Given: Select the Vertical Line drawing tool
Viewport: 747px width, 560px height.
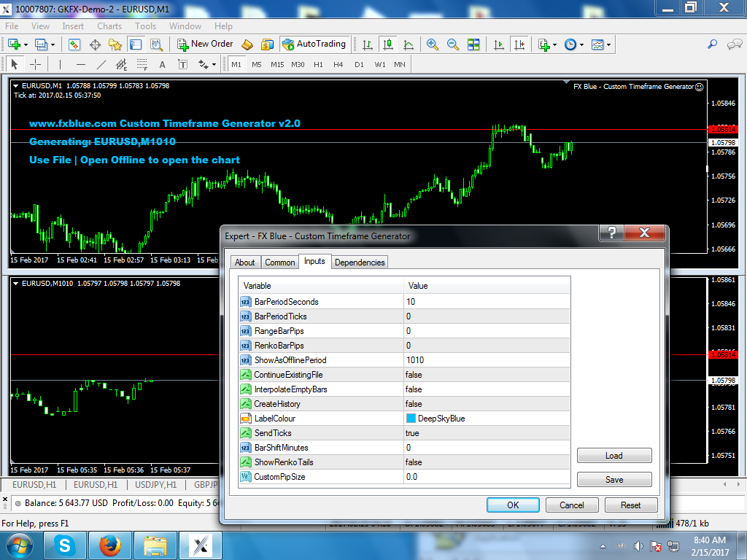Looking at the screenshot, I should point(60,64).
